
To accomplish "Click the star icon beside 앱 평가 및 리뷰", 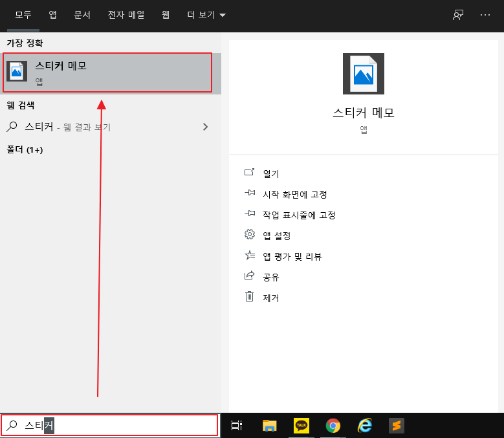I will click(x=250, y=255).
